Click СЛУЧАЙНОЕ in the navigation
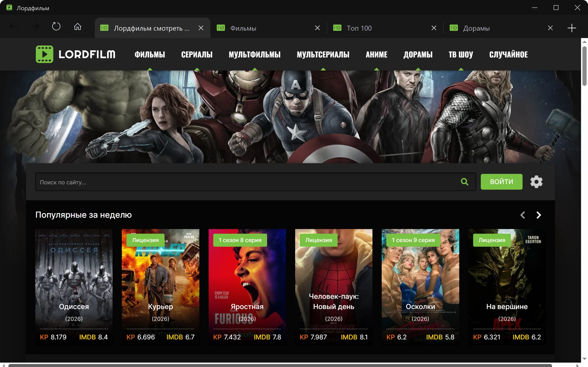588x367 pixels. pyautogui.click(x=508, y=54)
